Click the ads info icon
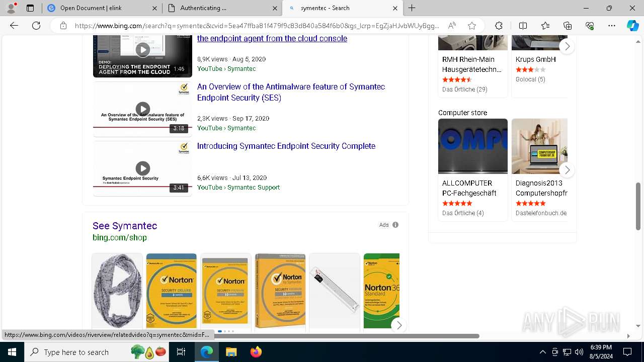This screenshot has width=644, height=362. [395, 225]
